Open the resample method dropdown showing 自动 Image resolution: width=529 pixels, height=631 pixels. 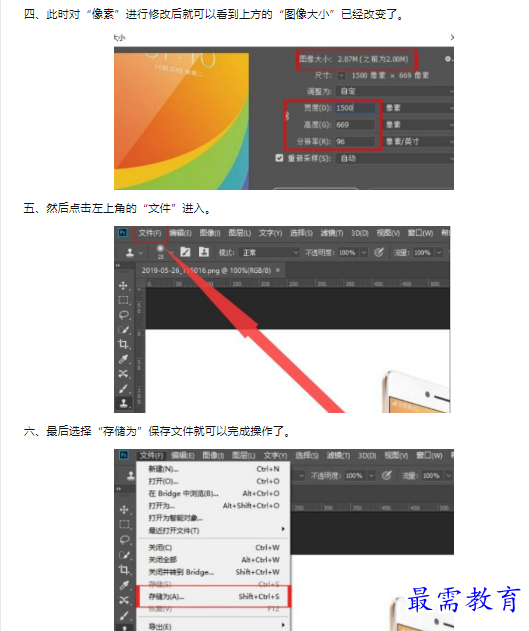pos(395,158)
